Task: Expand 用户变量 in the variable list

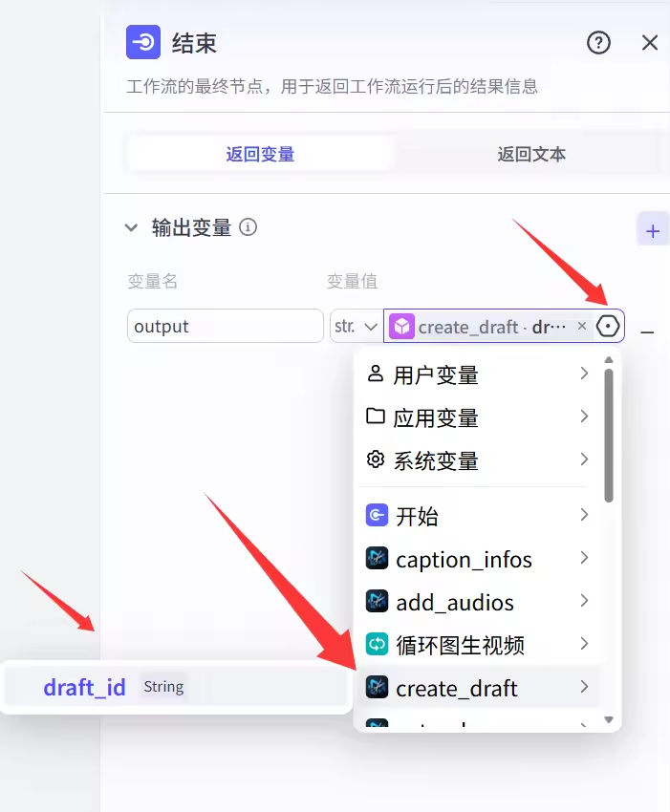Action: (583, 374)
